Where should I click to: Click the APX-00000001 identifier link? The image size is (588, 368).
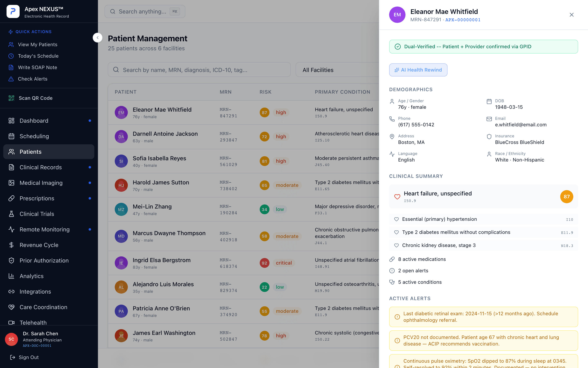[463, 20]
